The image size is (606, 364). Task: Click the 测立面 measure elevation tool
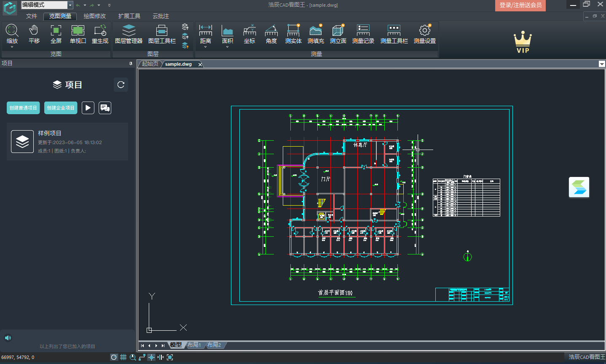[338, 34]
